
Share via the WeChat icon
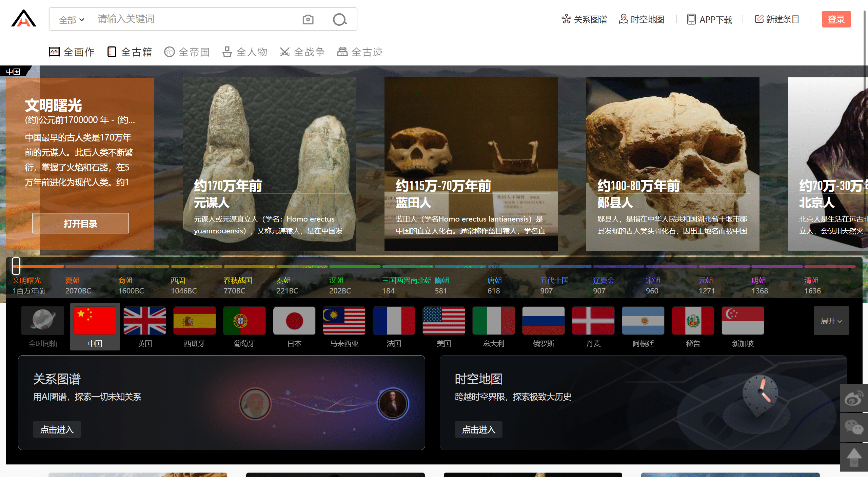pyautogui.click(x=854, y=427)
